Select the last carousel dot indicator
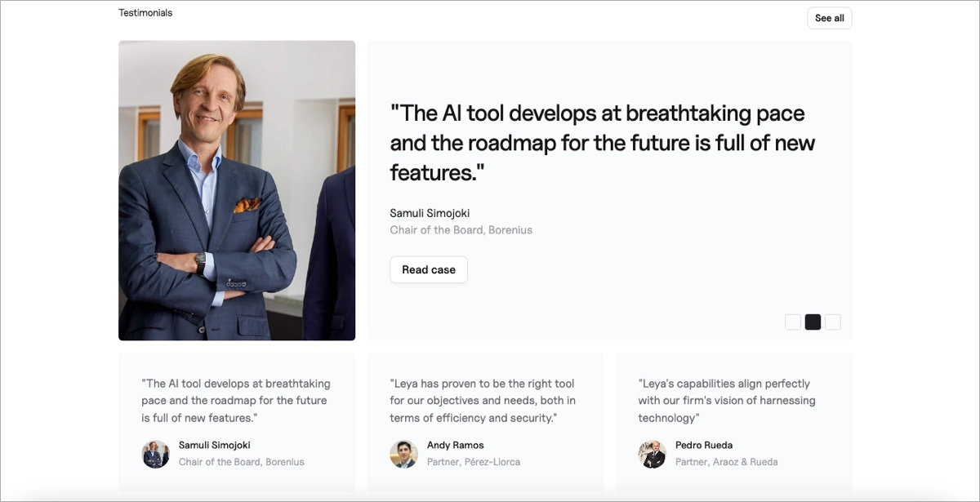This screenshot has width=980, height=502. 832,322
